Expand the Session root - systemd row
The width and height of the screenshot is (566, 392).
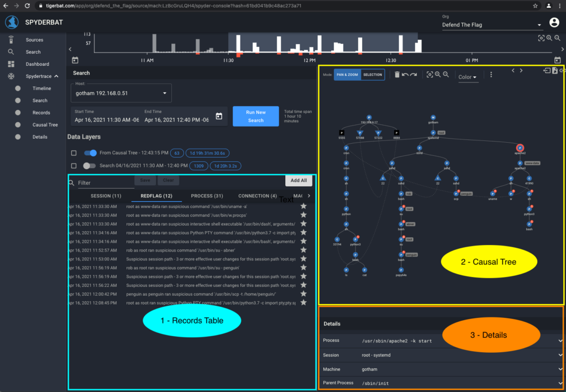tap(560, 355)
